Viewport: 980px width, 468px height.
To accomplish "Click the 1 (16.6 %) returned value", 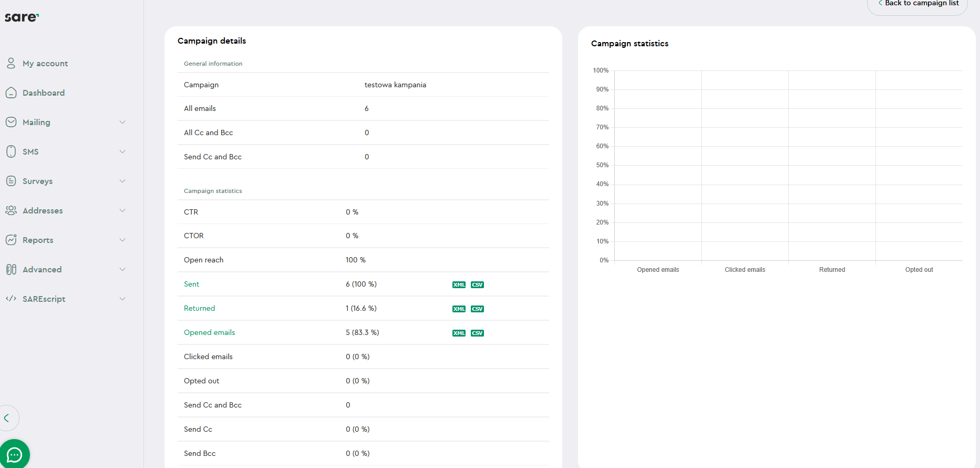I will click(x=361, y=308).
